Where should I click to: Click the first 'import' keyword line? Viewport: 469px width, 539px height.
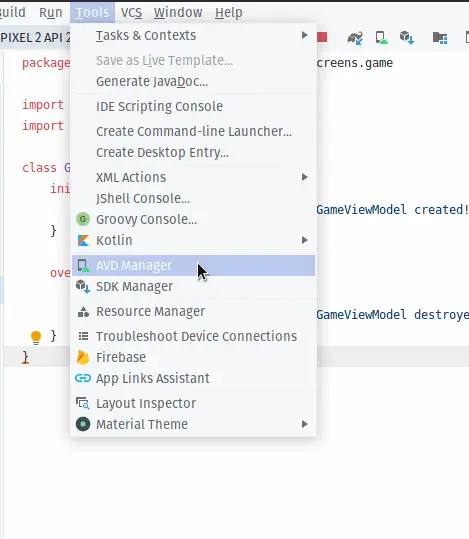point(43,105)
